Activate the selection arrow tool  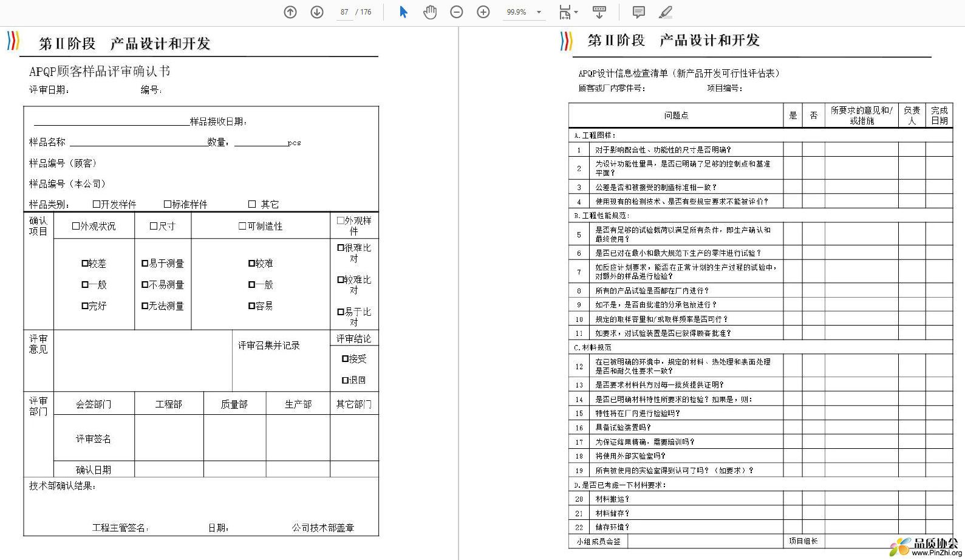coord(403,12)
